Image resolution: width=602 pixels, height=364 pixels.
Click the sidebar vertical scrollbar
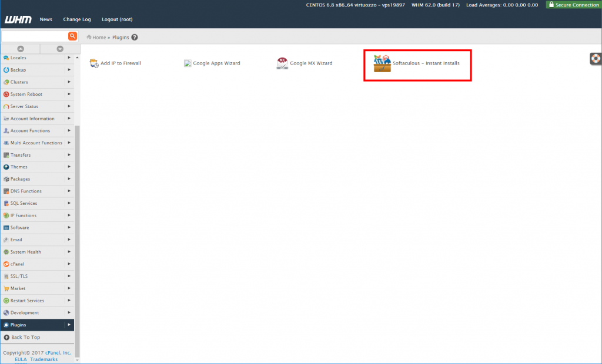click(x=77, y=242)
